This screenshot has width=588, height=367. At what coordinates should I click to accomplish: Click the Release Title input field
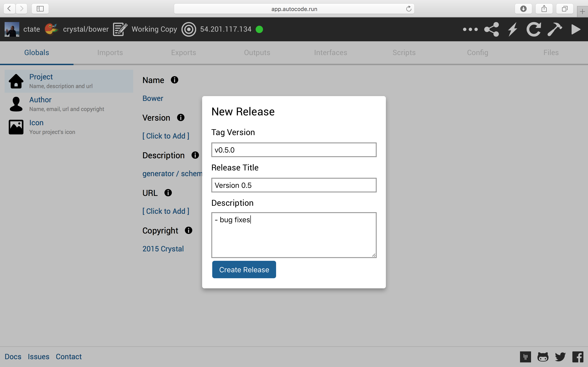[x=294, y=185]
